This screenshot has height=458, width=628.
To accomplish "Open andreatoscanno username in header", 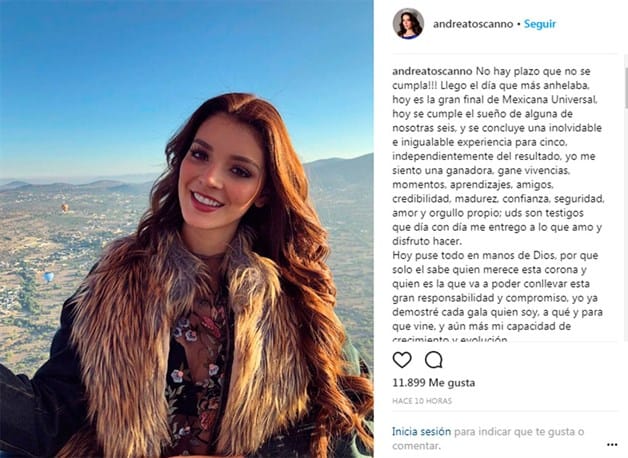I will [x=473, y=24].
